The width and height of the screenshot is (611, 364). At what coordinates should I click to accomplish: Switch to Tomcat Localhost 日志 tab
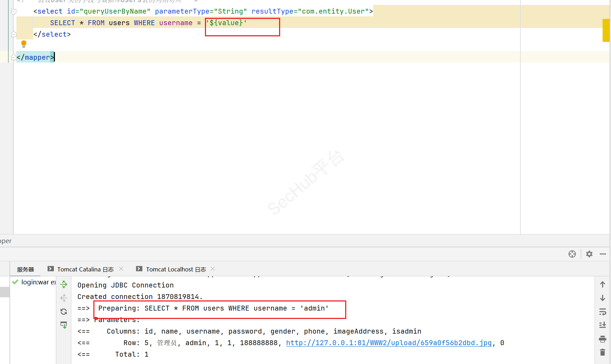176,269
